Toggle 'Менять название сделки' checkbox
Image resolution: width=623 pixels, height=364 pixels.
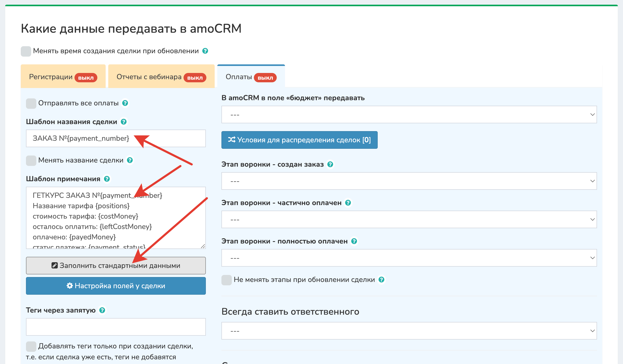coord(31,160)
